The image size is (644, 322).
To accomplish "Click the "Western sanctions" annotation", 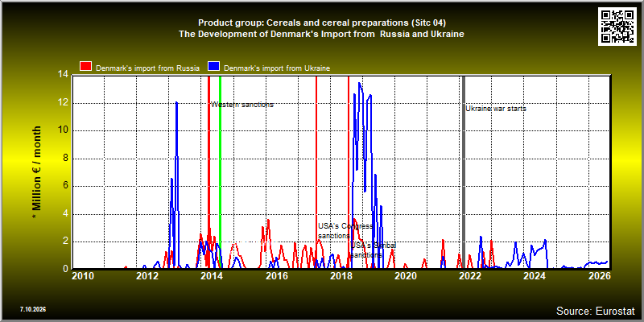I will [x=242, y=105].
